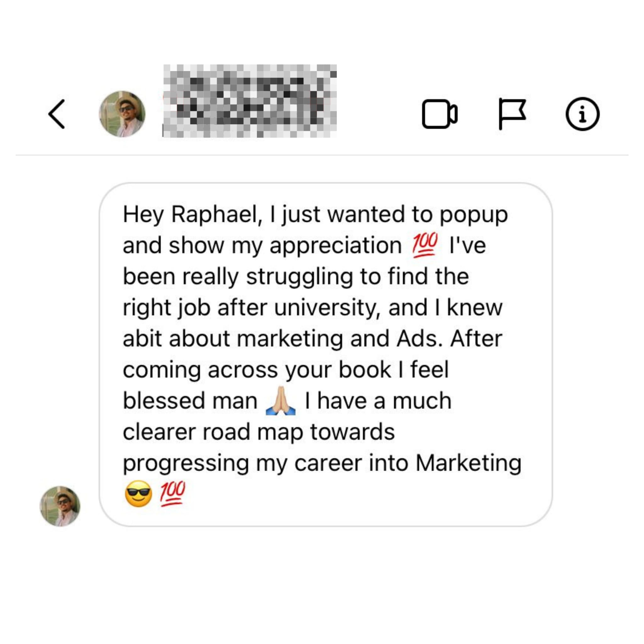This screenshot has width=644, height=644.
Task: Click the final 100 emoji in message
Action: (172, 494)
